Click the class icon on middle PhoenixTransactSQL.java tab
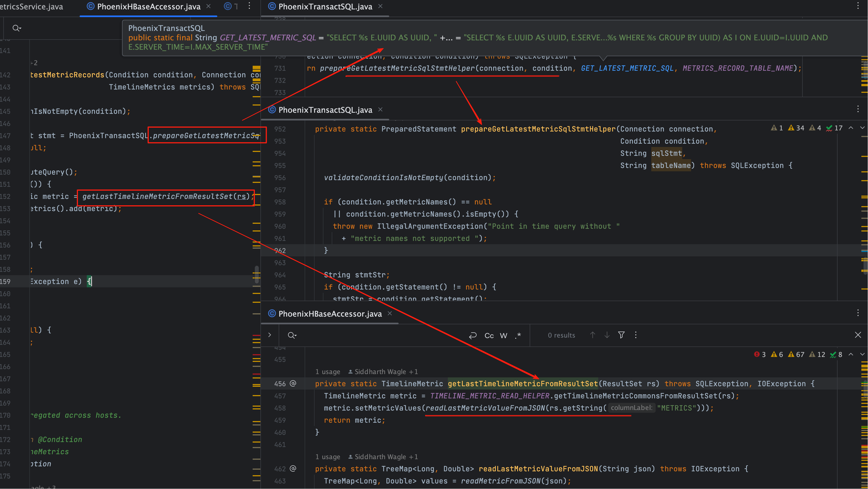This screenshot has height=489, width=868. 272,110
